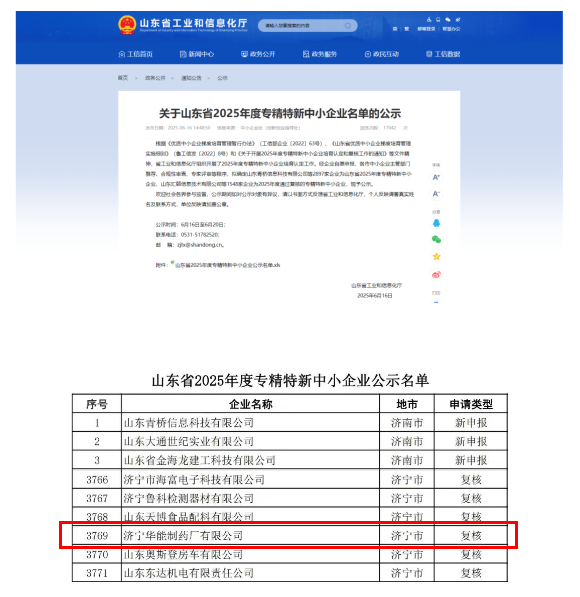Open the 工信首页 navigation tab
Image resolution: width=580 pixels, height=597 pixels.
136,54
